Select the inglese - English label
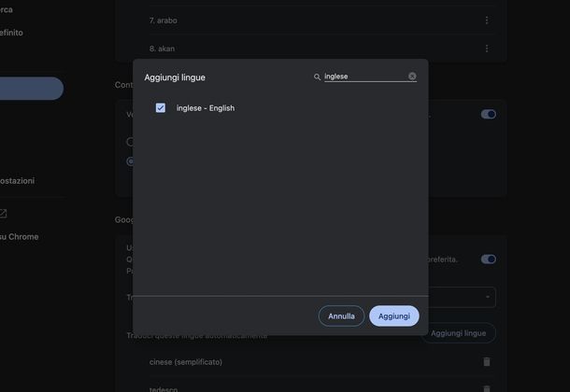Image resolution: width=570 pixels, height=392 pixels. tap(206, 108)
